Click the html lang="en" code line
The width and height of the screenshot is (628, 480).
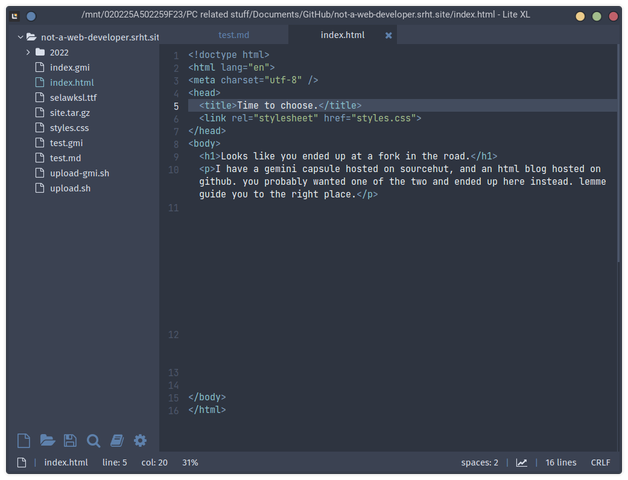tap(231, 67)
